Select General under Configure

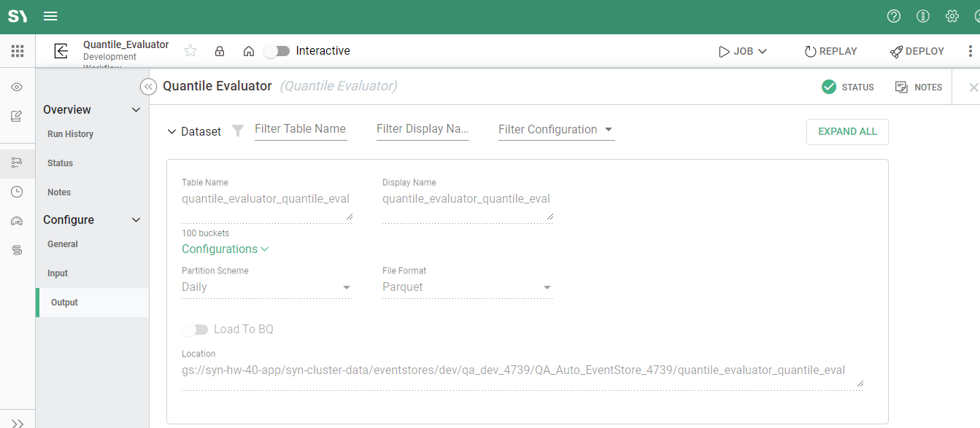pos(63,244)
